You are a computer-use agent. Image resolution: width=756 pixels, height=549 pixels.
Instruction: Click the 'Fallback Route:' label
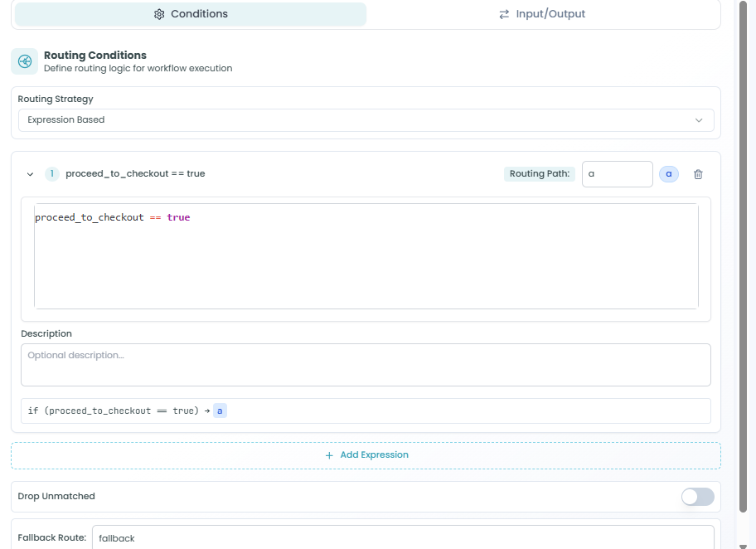[52, 537]
